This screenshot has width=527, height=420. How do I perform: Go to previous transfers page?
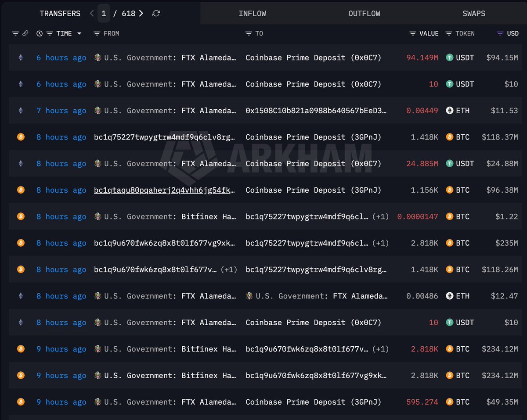92,14
